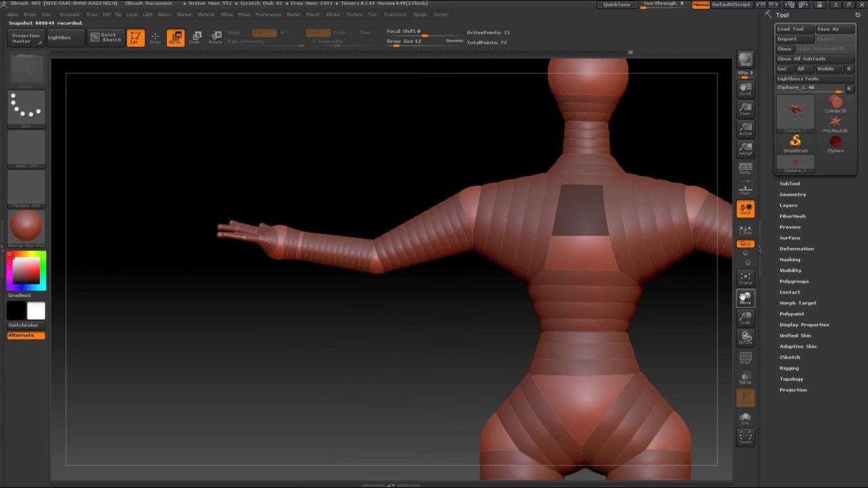Click the Zoom canvas navigation icon
868x488 pixels.
[745, 109]
